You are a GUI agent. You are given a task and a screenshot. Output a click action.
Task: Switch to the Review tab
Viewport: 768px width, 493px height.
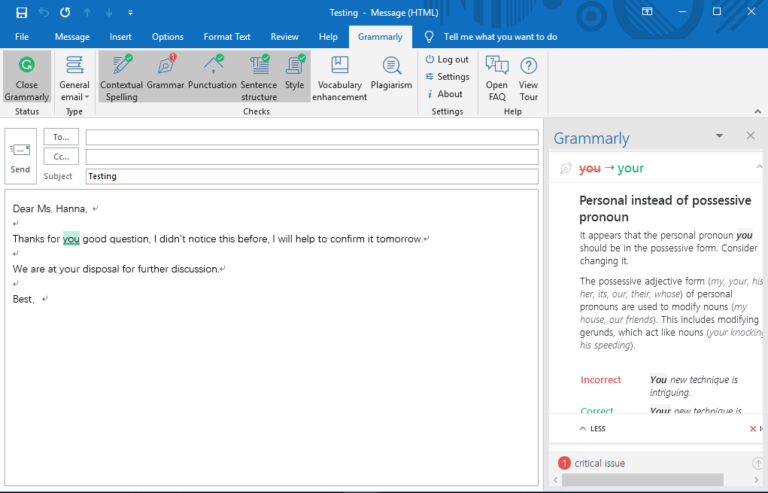click(x=285, y=37)
